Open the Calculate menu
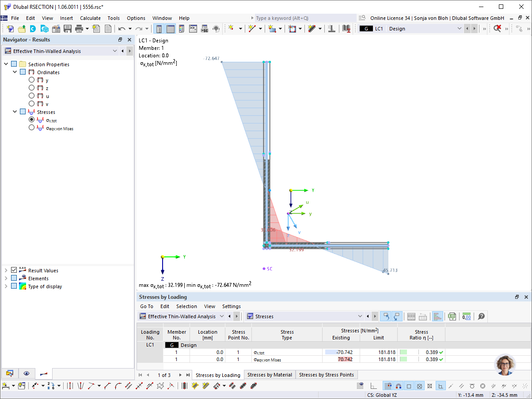532x399 pixels. [90, 18]
